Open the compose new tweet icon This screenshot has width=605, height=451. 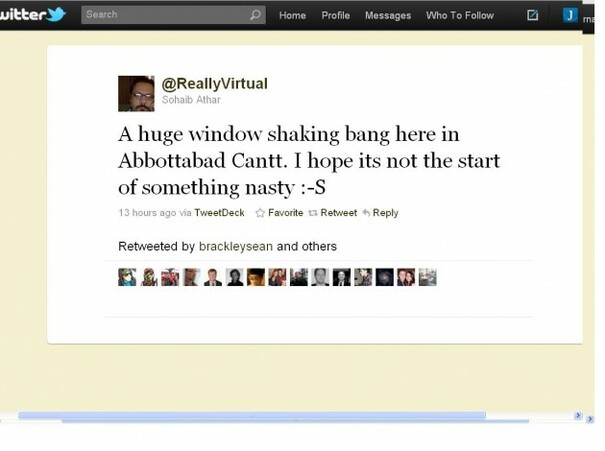click(532, 15)
